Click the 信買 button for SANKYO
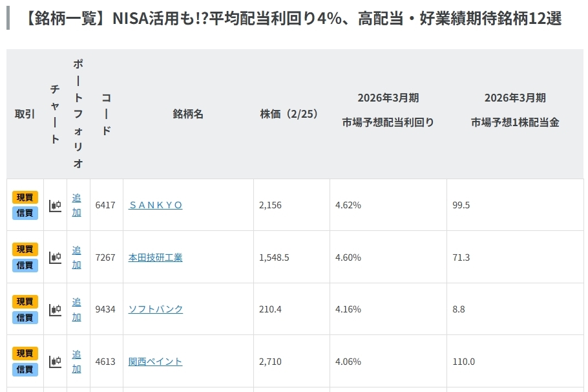 coord(25,213)
